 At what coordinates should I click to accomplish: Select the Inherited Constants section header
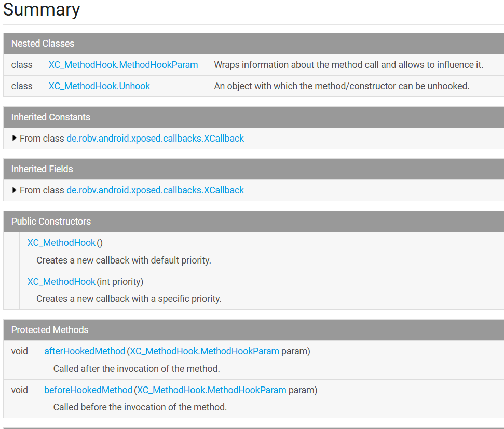coord(254,117)
